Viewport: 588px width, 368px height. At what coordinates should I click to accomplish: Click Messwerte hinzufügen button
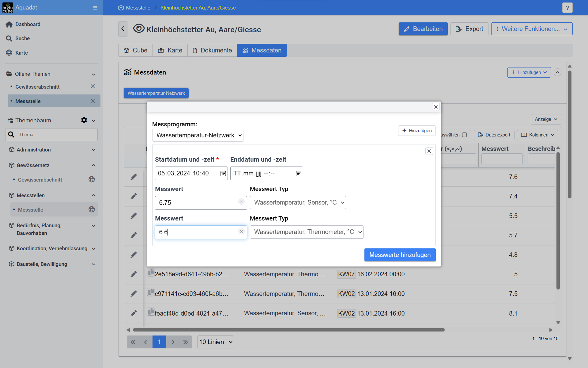pos(400,255)
